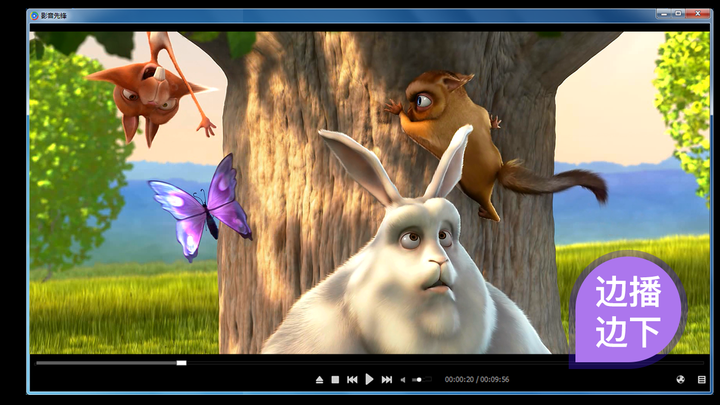The width and height of the screenshot is (720, 405).
Task: Start playing the video
Action: 369,379
